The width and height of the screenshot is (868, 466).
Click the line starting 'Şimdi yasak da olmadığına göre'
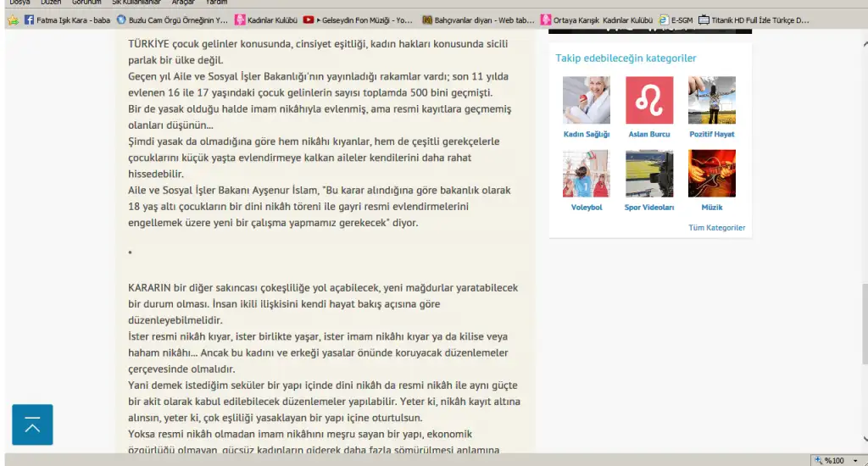(x=314, y=141)
